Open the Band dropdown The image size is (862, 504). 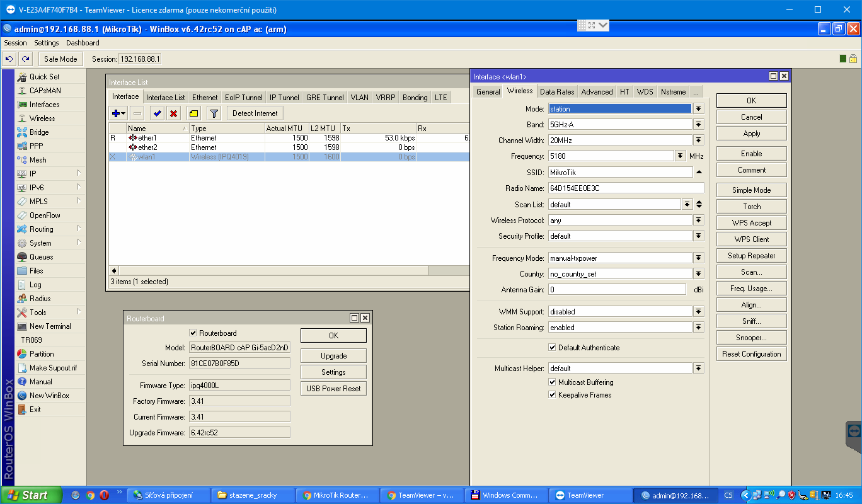tap(698, 125)
